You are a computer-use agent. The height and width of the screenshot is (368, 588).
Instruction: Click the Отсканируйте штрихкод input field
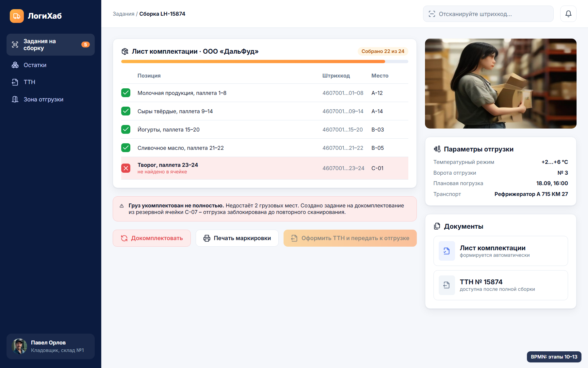(x=488, y=14)
